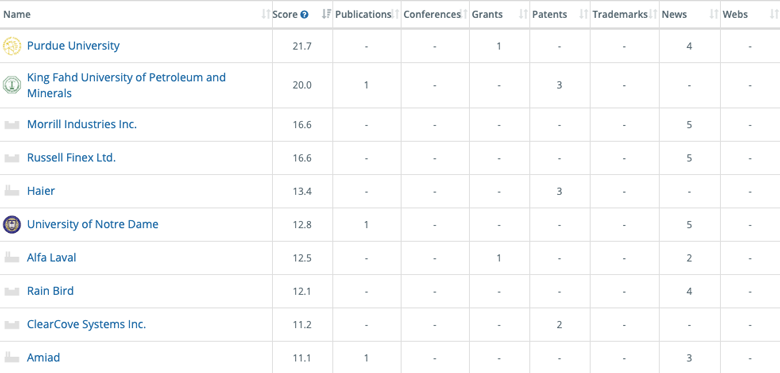Viewport: 780px width, 373px height.
Task: Sort by Patents column arrows
Action: click(x=584, y=15)
